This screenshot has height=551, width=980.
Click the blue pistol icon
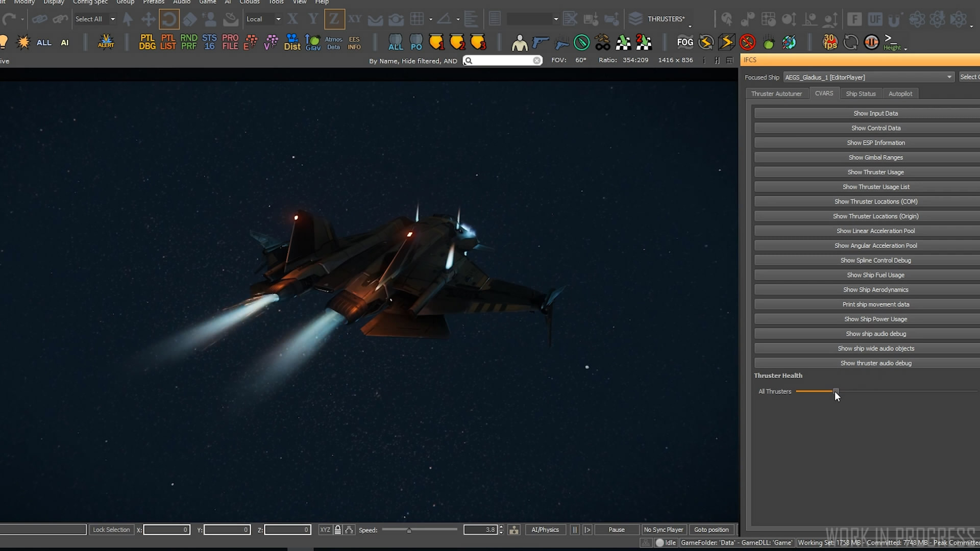click(540, 42)
